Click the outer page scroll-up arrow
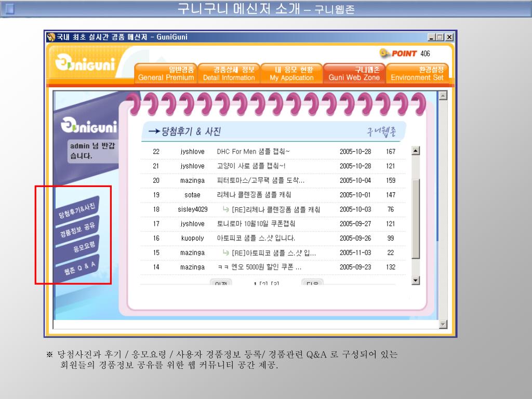 443,96
